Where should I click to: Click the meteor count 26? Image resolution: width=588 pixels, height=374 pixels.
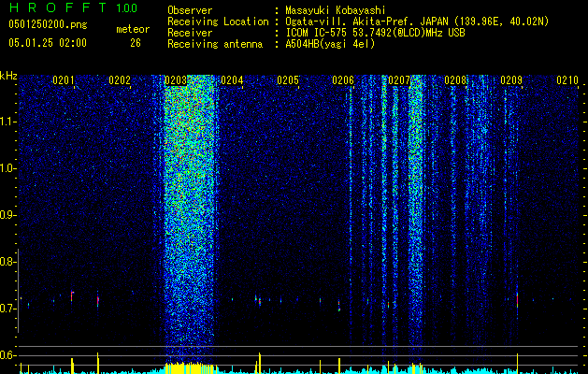pyautogui.click(x=136, y=43)
